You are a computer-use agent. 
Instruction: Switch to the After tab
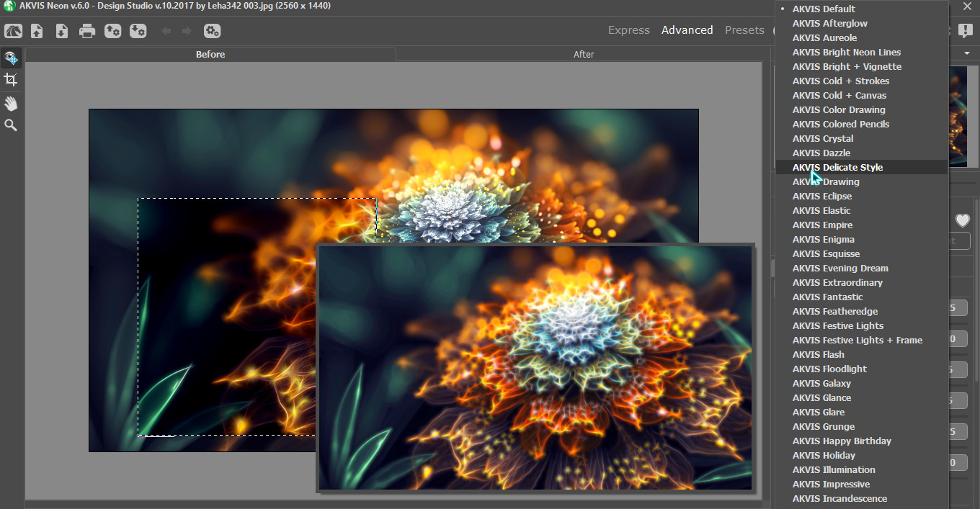[583, 54]
